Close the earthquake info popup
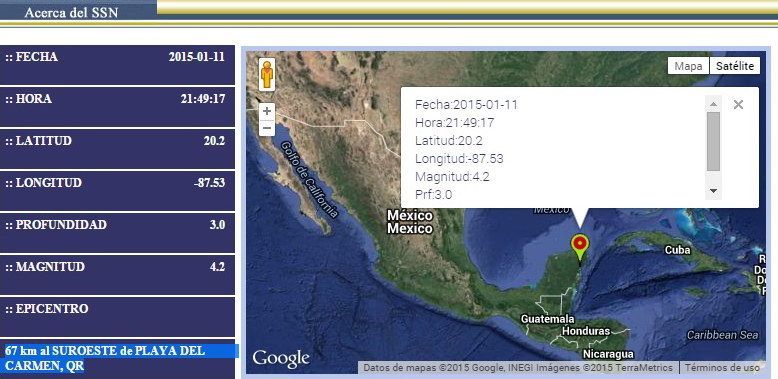The height and width of the screenshot is (379, 778). pos(738,105)
